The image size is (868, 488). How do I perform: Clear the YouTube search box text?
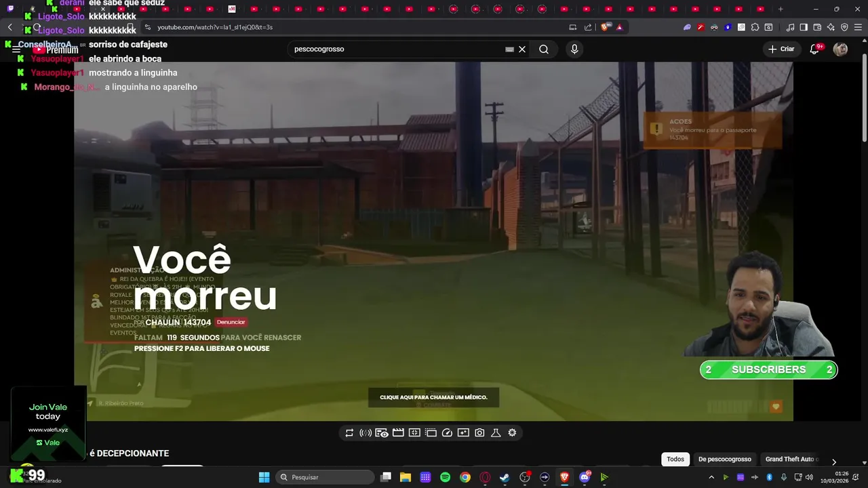522,49
